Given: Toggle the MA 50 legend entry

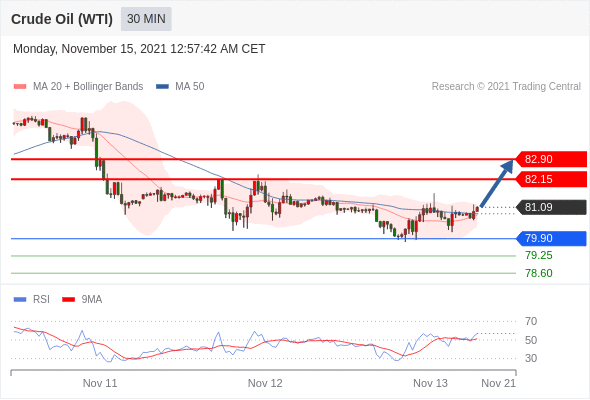Looking at the screenshot, I should [x=180, y=87].
